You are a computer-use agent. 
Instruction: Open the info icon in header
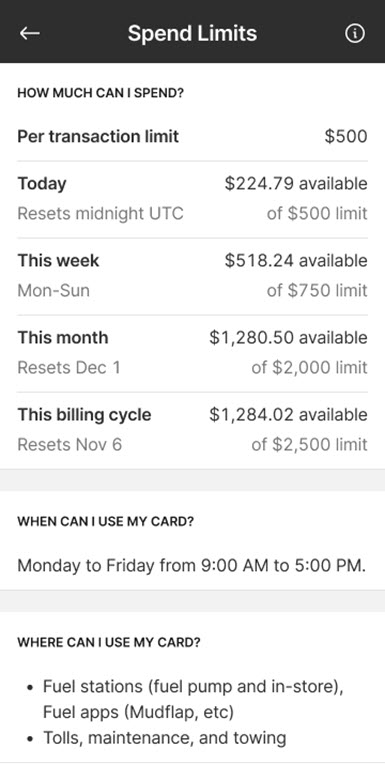pyautogui.click(x=354, y=33)
